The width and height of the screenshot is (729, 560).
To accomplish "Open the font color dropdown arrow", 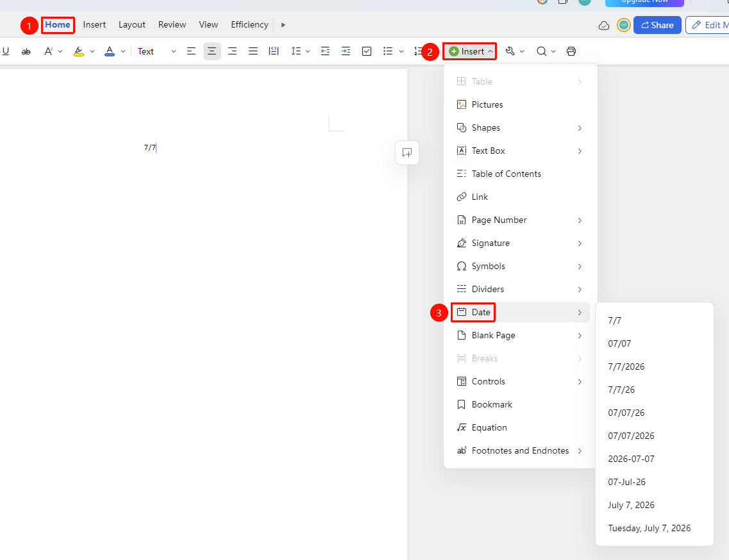I will coord(122,52).
